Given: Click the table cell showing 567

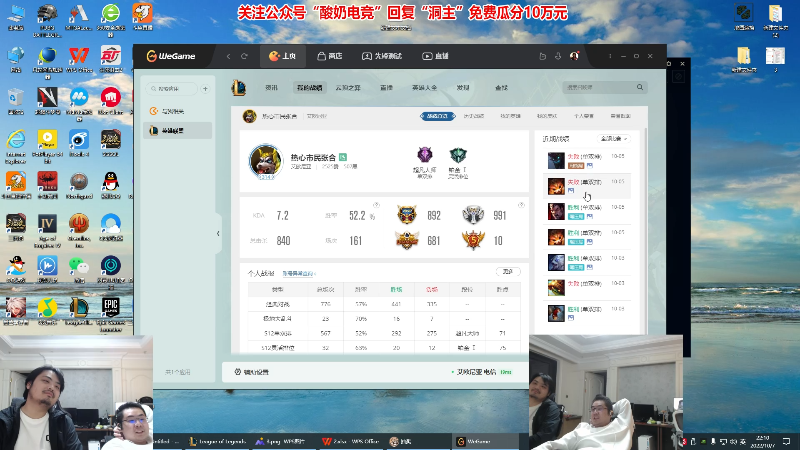Looking at the screenshot, I should pos(326,333).
